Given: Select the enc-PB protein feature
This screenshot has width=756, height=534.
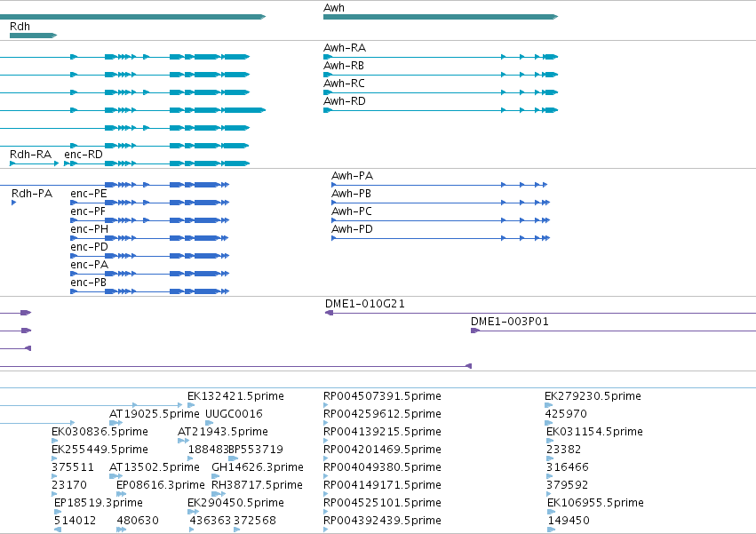Looking at the screenshot, I should tap(149, 291).
